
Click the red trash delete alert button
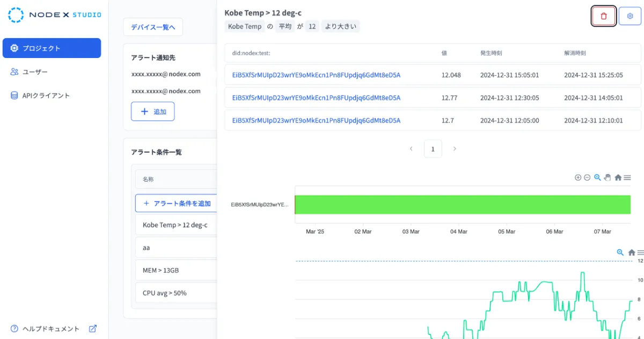[603, 16]
